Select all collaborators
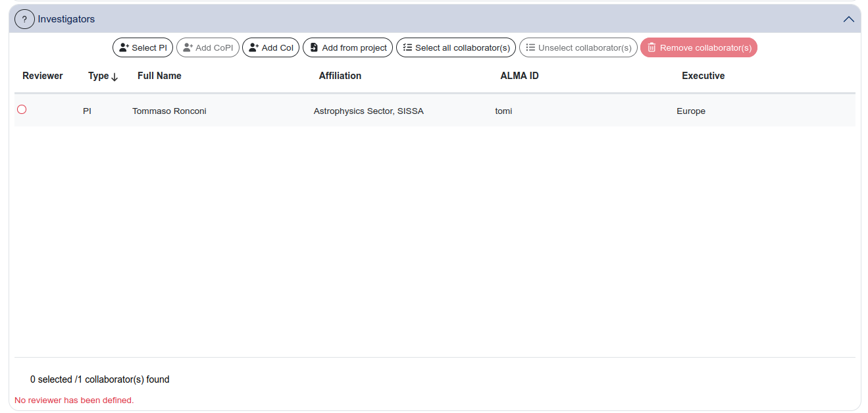The height and width of the screenshot is (413, 868). pos(455,47)
